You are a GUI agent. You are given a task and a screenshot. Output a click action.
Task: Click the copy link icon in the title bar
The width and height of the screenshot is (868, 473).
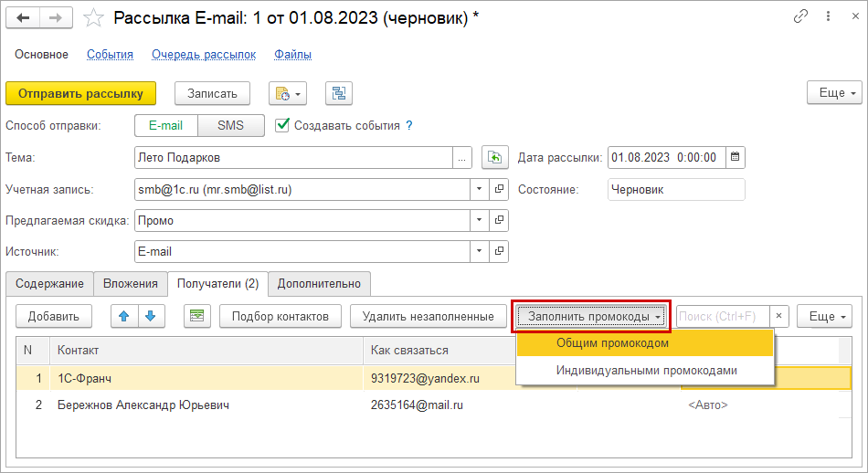tap(801, 17)
